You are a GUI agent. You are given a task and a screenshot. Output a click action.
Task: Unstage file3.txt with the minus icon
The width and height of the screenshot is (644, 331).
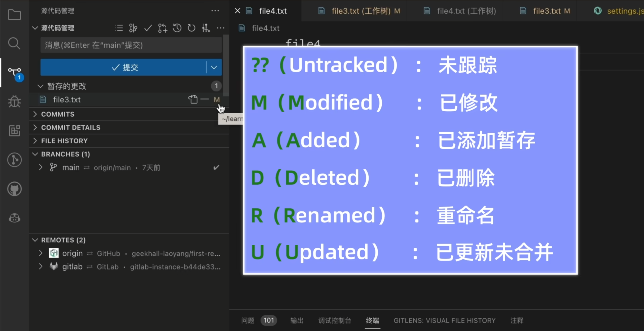click(x=205, y=100)
